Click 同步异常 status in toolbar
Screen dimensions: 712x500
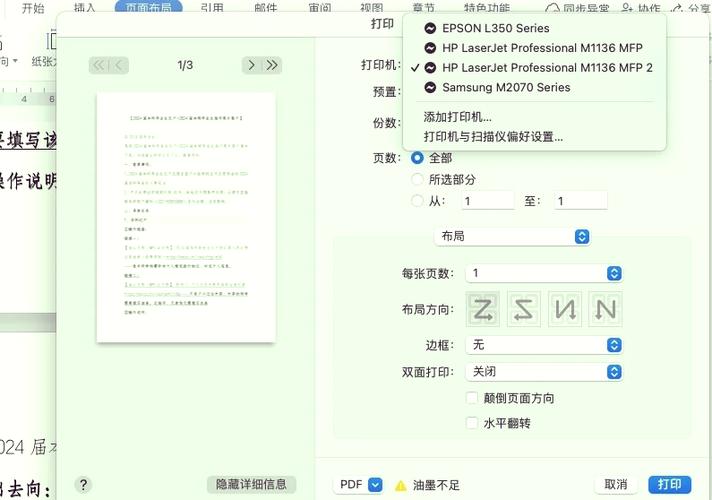pos(577,8)
